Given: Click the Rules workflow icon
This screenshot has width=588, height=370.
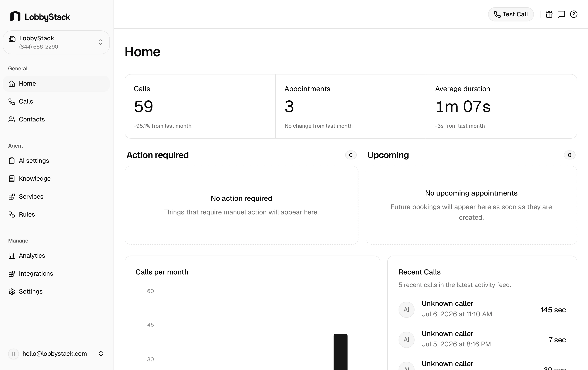Looking at the screenshot, I should tap(12, 214).
